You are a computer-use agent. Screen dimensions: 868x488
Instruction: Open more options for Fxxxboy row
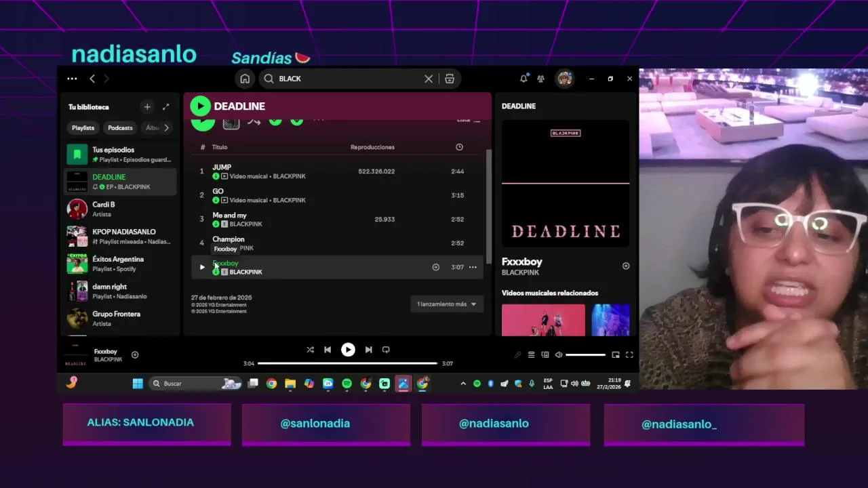(473, 267)
